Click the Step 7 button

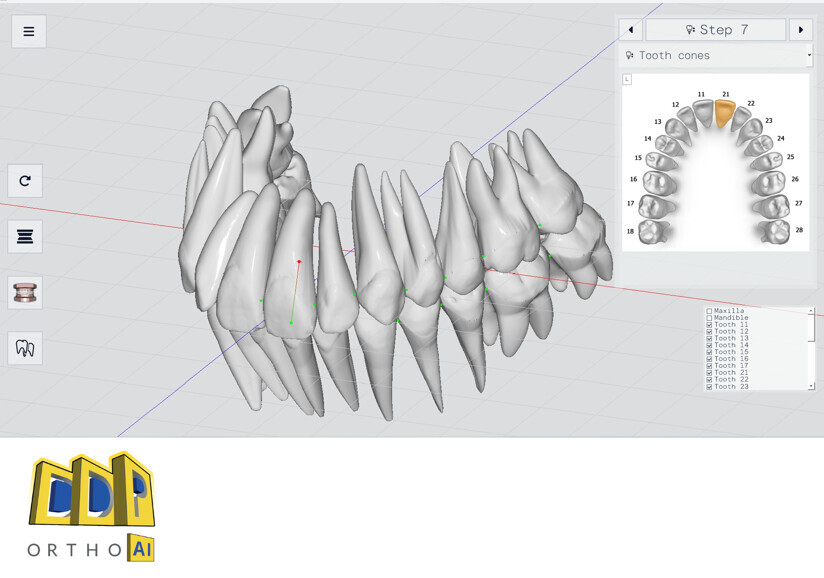[716, 30]
